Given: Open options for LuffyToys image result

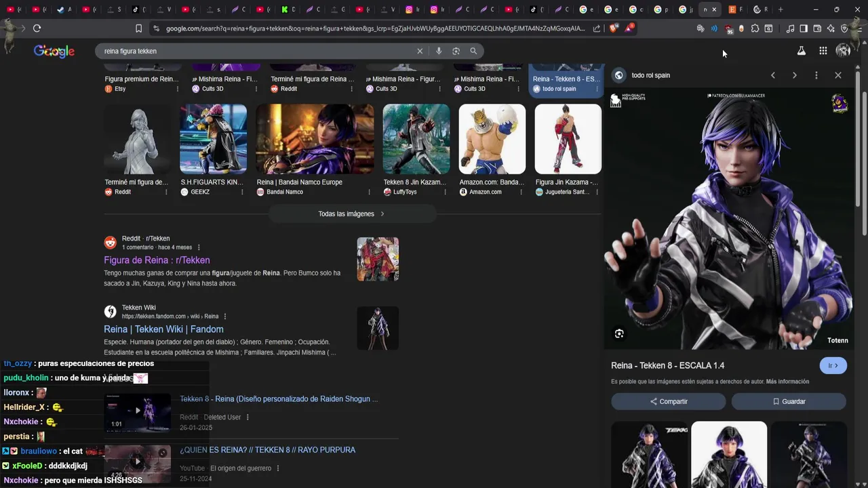Looking at the screenshot, I should point(444,192).
